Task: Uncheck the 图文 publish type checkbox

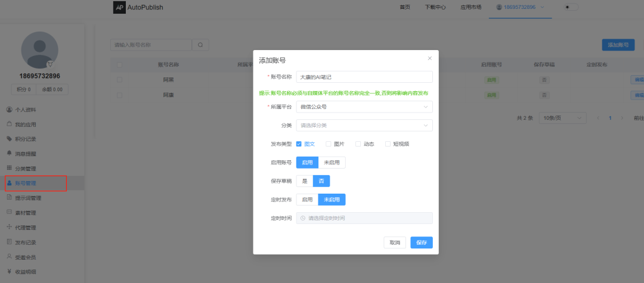Action: pyautogui.click(x=299, y=144)
